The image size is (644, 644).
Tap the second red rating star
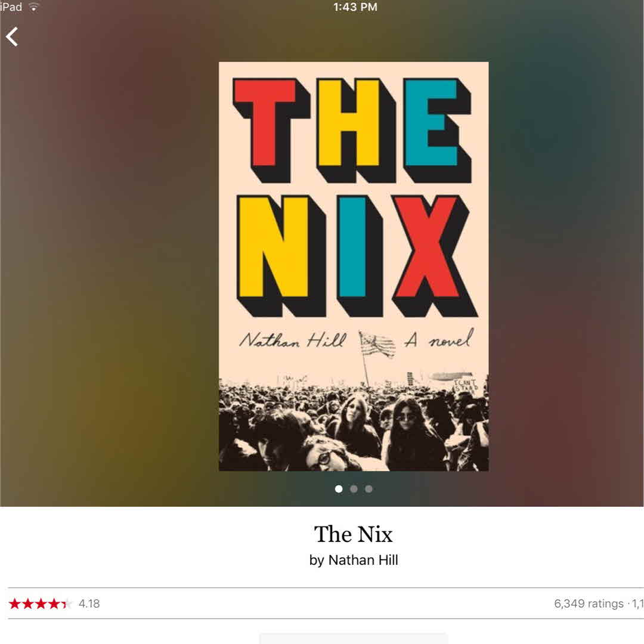28,603
